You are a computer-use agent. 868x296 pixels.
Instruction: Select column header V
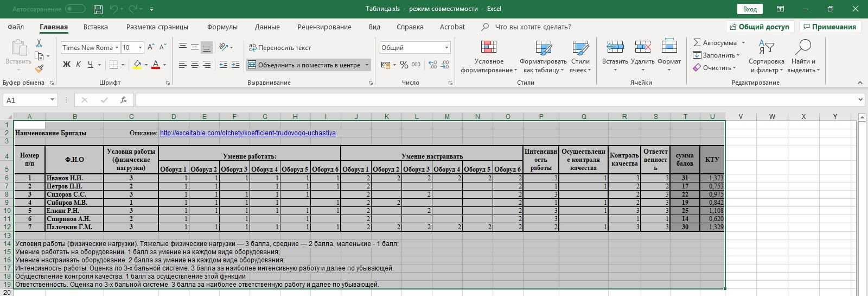pos(741,117)
